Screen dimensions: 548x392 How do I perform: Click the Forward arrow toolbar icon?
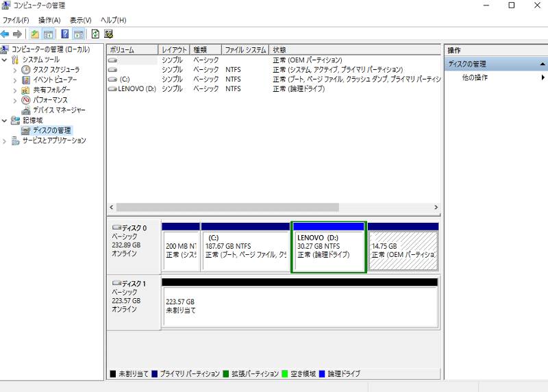coord(17,34)
